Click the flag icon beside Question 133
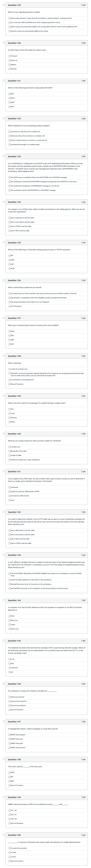The height and width of the screenshot is (868, 91). pyautogui.click(x=3, y=156)
